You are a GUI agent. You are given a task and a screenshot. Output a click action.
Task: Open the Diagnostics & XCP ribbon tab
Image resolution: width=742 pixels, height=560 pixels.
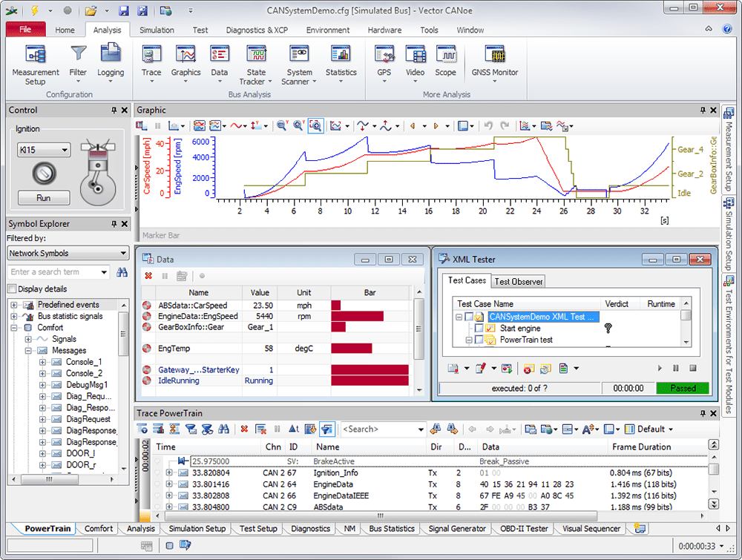click(x=257, y=30)
